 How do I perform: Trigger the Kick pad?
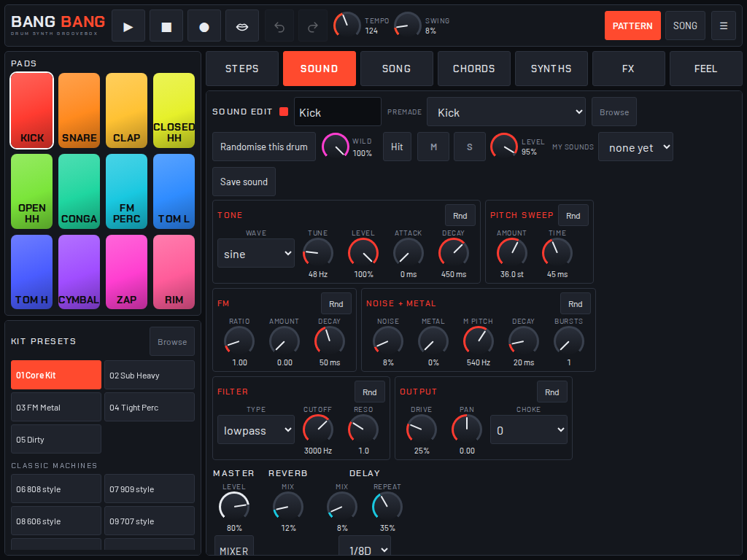click(32, 111)
